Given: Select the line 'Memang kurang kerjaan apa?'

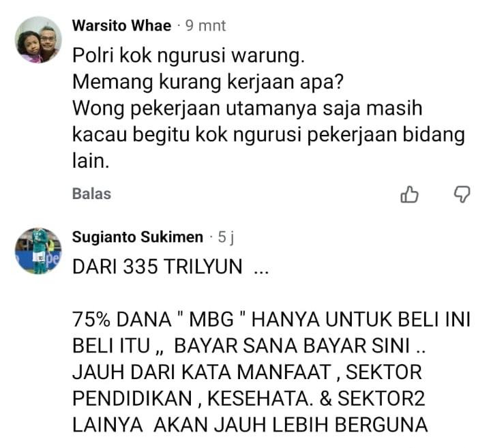Looking at the screenshot, I should tap(208, 82).
